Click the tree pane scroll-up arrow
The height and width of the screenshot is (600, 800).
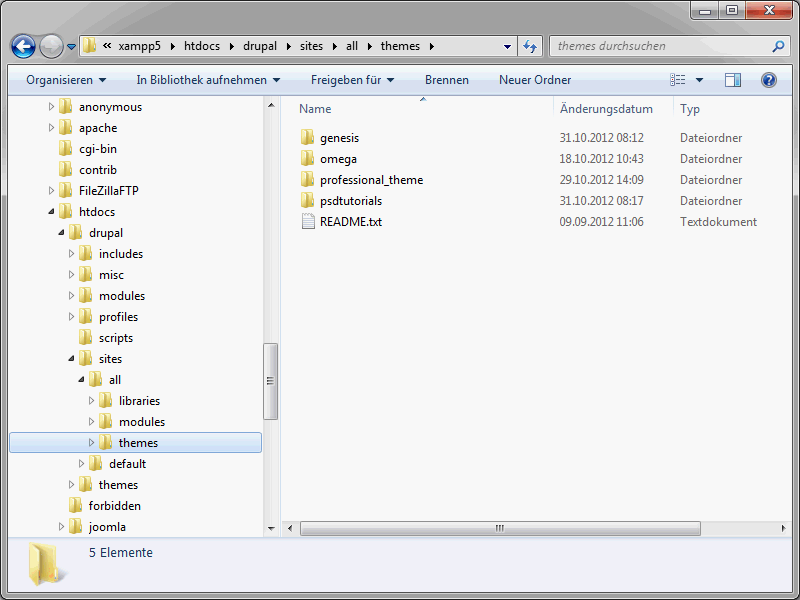coord(271,106)
